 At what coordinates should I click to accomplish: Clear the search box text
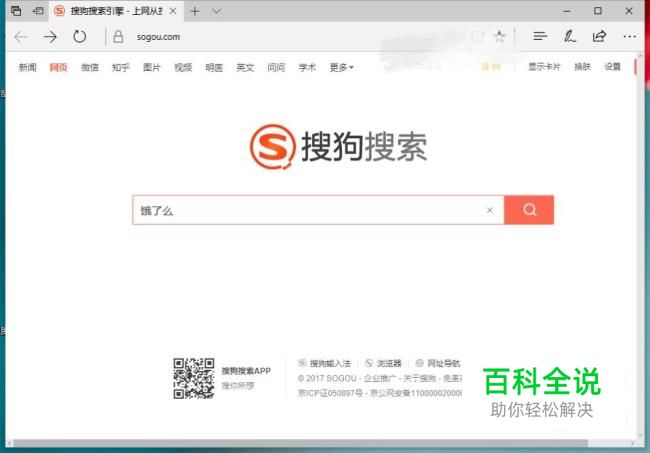pyautogui.click(x=490, y=210)
